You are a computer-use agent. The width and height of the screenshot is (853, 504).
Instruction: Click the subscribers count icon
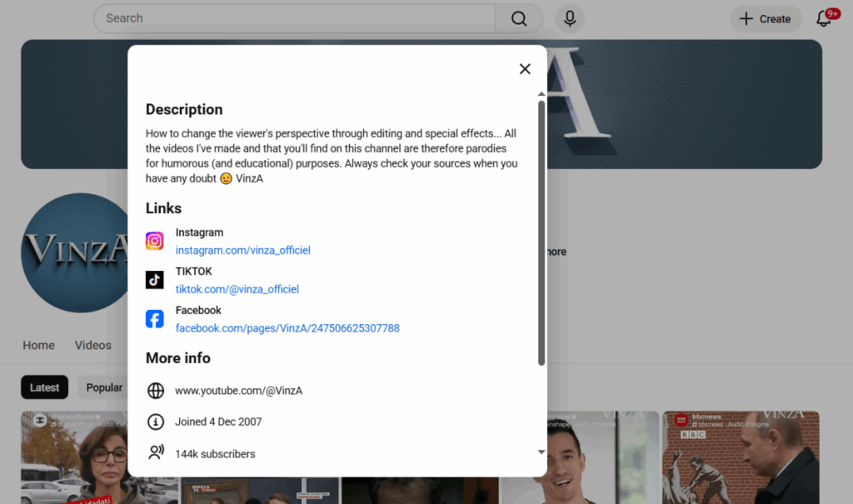point(156,453)
